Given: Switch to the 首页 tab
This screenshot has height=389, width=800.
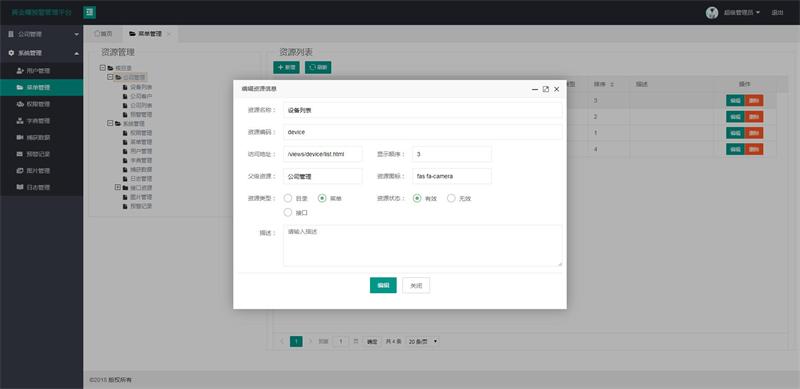Looking at the screenshot, I should pos(103,34).
